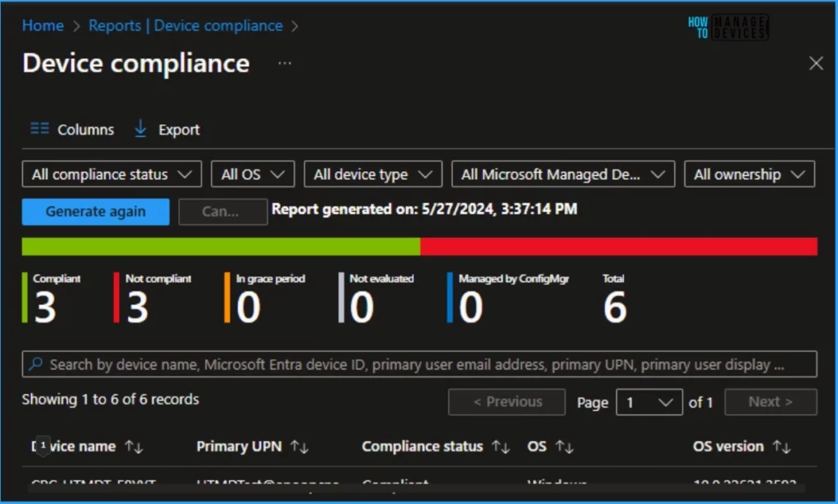
Task: Click the Primary UPN column header
Action: [239, 446]
